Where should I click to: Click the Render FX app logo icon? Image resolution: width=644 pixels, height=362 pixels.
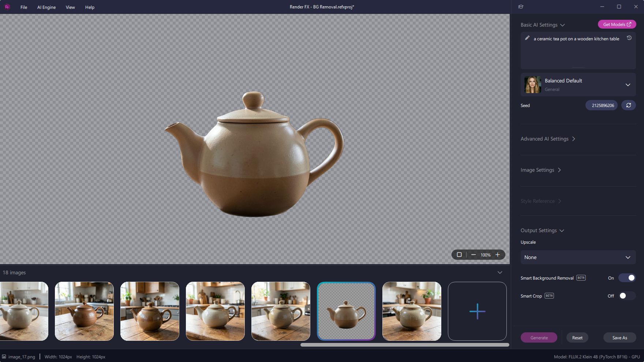7,7
